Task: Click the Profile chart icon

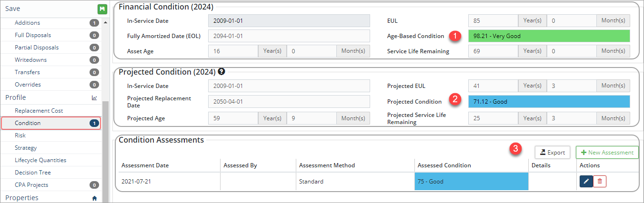Action: point(94,97)
